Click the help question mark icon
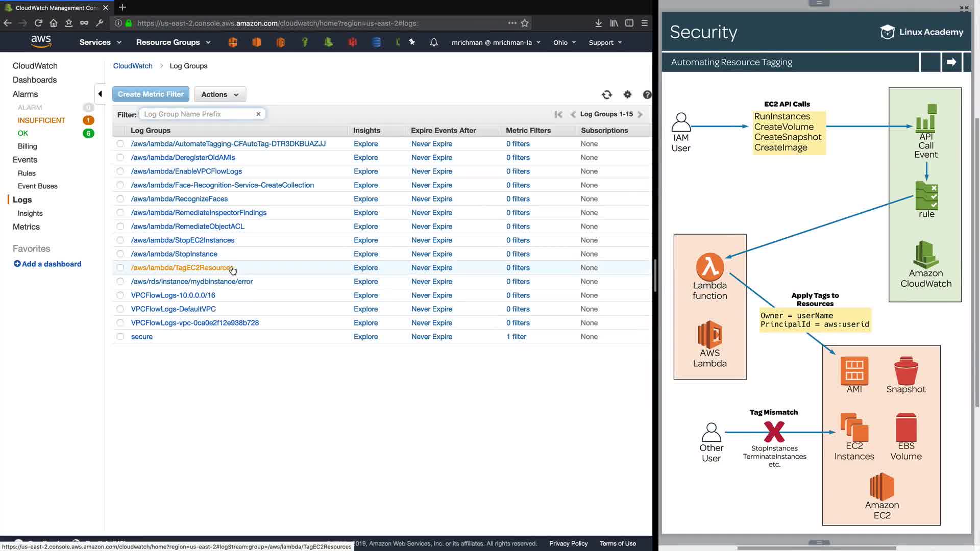 coord(647,94)
